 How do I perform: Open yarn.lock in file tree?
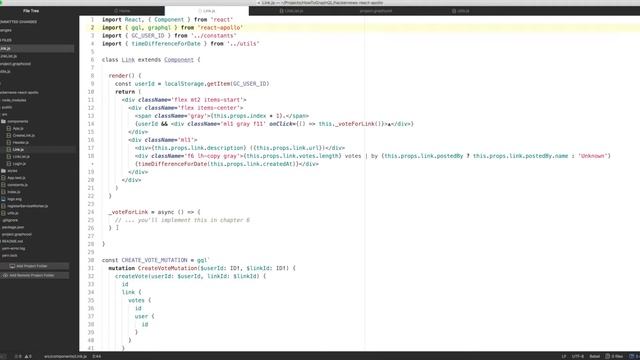pos(9,256)
